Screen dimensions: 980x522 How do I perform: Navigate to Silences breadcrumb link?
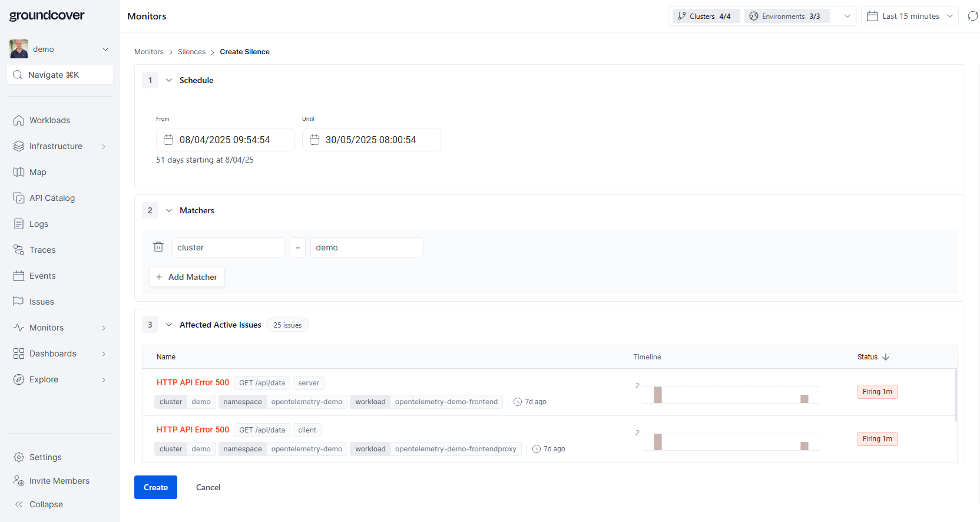(191, 52)
